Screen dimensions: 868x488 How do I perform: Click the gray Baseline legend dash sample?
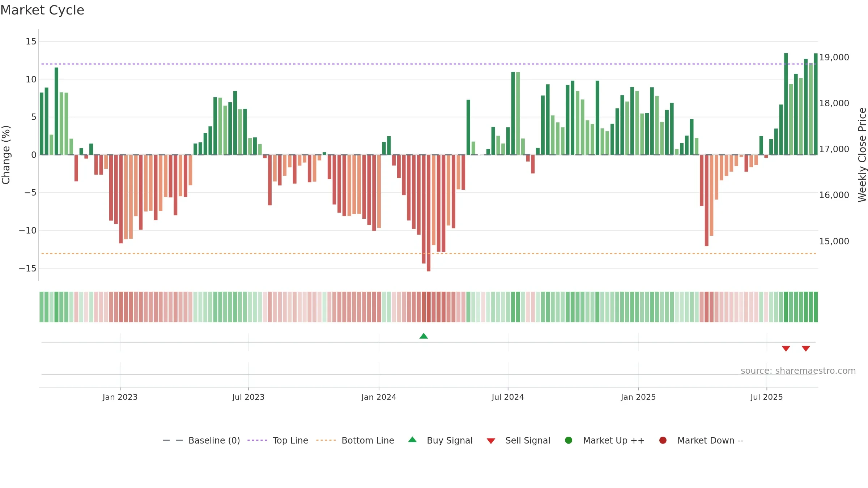[173, 440]
